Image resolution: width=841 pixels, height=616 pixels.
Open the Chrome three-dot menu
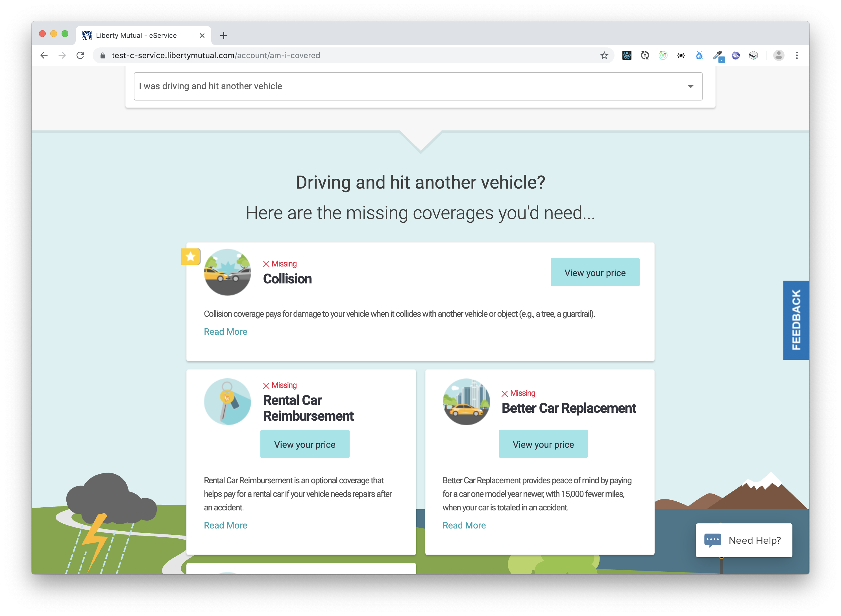(797, 56)
